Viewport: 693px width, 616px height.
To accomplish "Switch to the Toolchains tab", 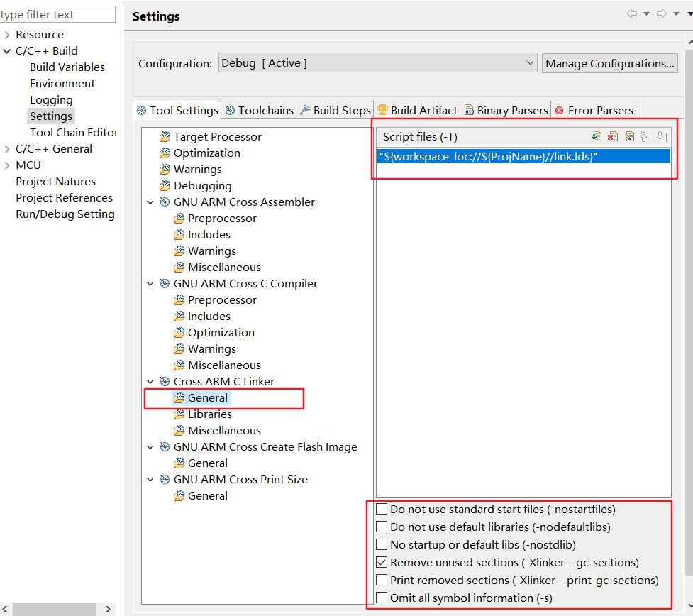I will tap(259, 110).
